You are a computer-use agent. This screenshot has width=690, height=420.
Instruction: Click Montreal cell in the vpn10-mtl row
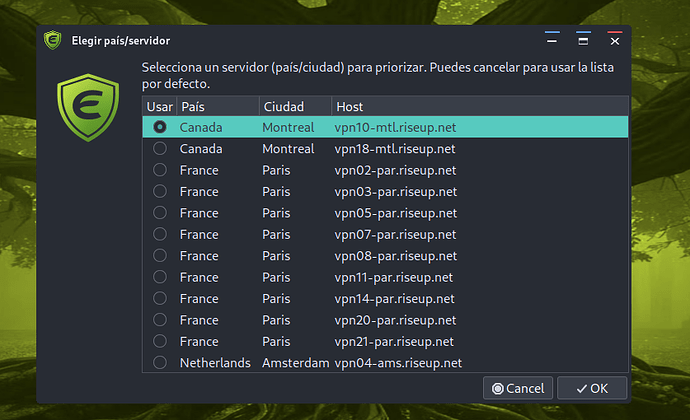(x=288, y=127)
